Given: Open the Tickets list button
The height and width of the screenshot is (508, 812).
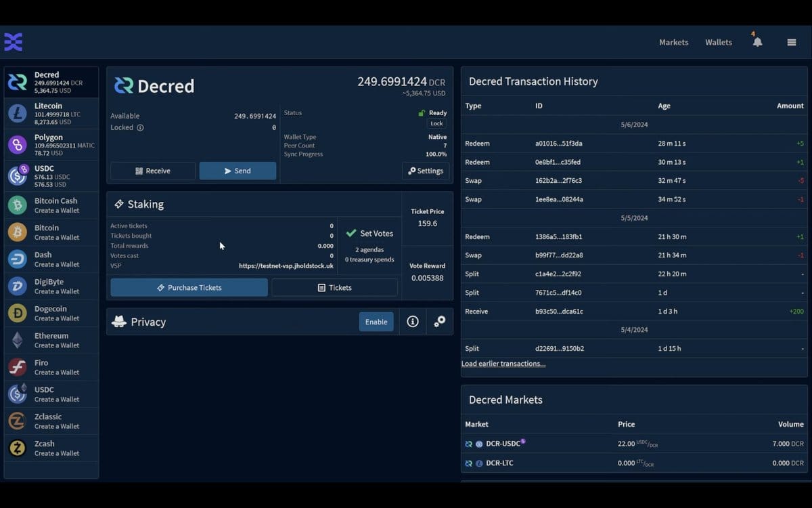Looking at the screenshot, I should click(x=334, y=287).
